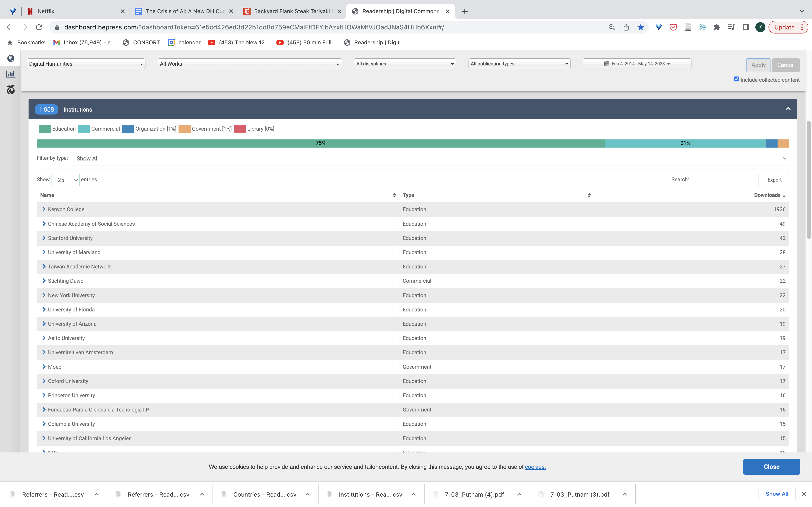Click the institutions Search input field
The image size is (812, 507).
pos(724,180)
